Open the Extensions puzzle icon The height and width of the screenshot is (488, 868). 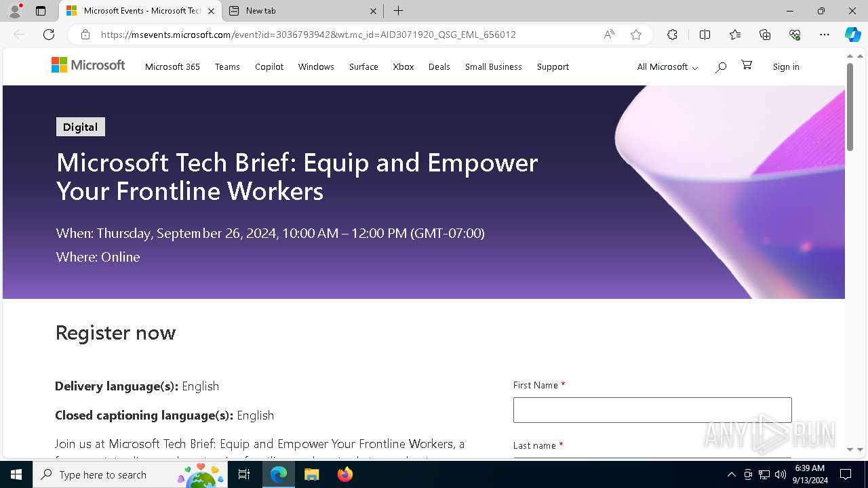(x=672, y=35)
